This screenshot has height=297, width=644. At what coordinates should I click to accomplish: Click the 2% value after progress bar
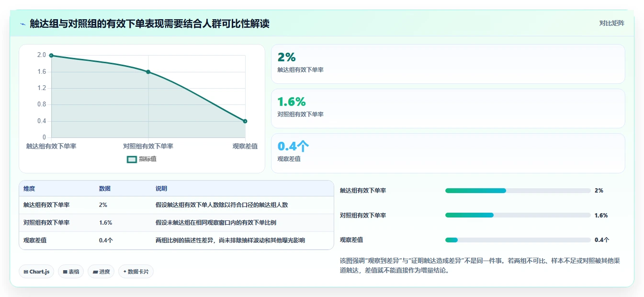click(x=599, y=191)
